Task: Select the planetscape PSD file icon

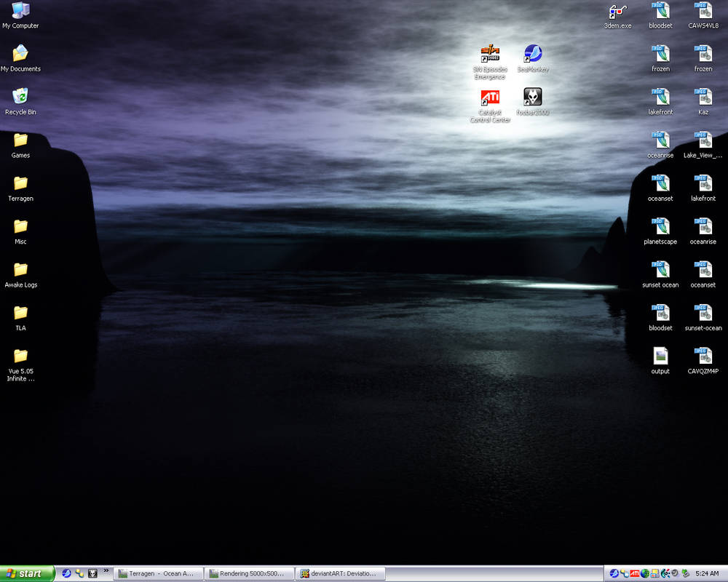Action: tap(660, 231)
